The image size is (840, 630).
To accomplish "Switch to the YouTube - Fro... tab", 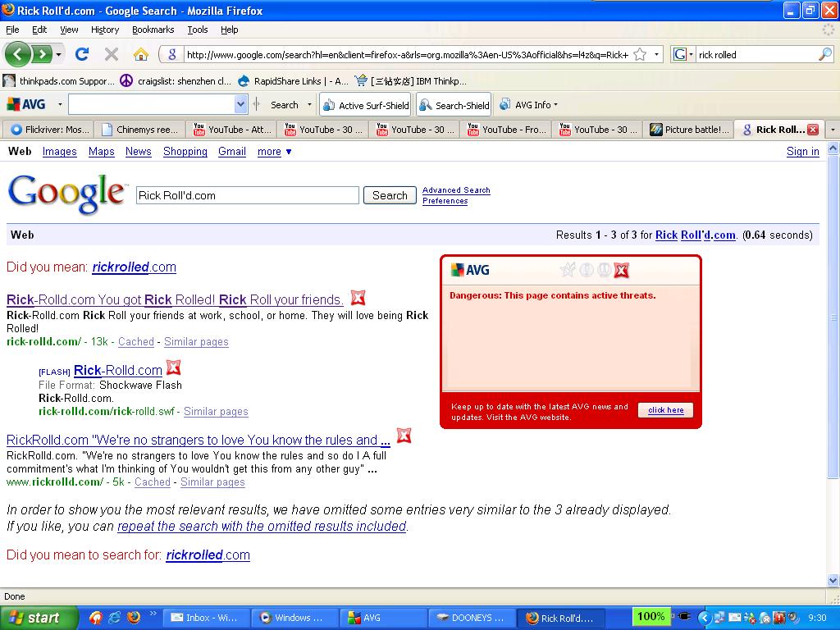I will coord(505,130).
